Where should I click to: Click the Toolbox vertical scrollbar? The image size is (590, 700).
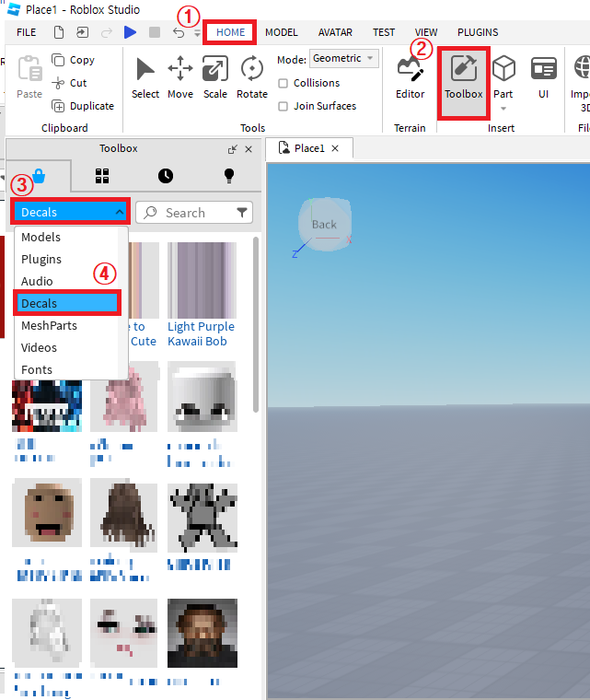point(256,325)
